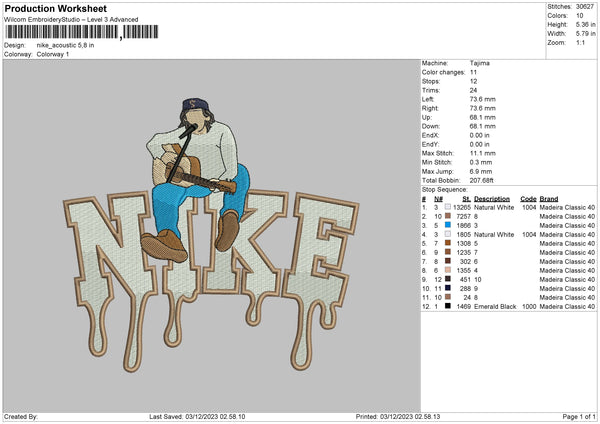This screenshot has width=600, height=424.
Task: Click the barcode under the worksheet title
Action: [82, 32]
